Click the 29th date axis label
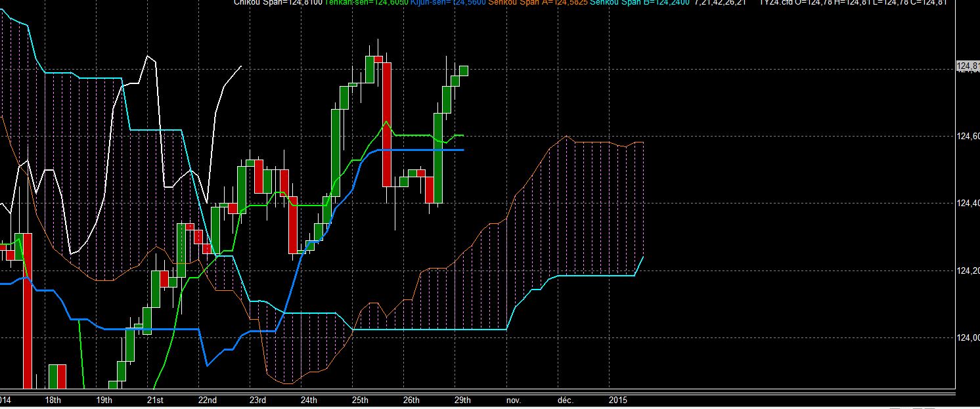The image size is (980, 409). coord(462,400)
